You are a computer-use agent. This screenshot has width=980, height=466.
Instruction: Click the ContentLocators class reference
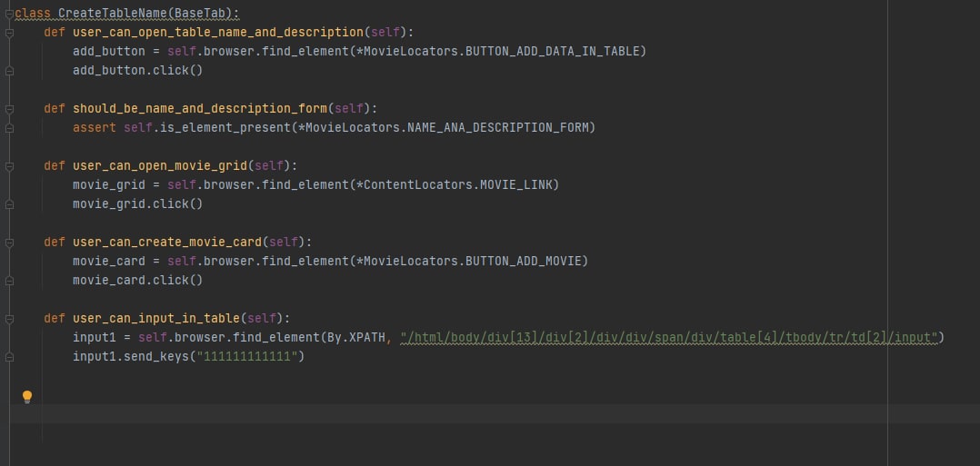tap(417, 185)
